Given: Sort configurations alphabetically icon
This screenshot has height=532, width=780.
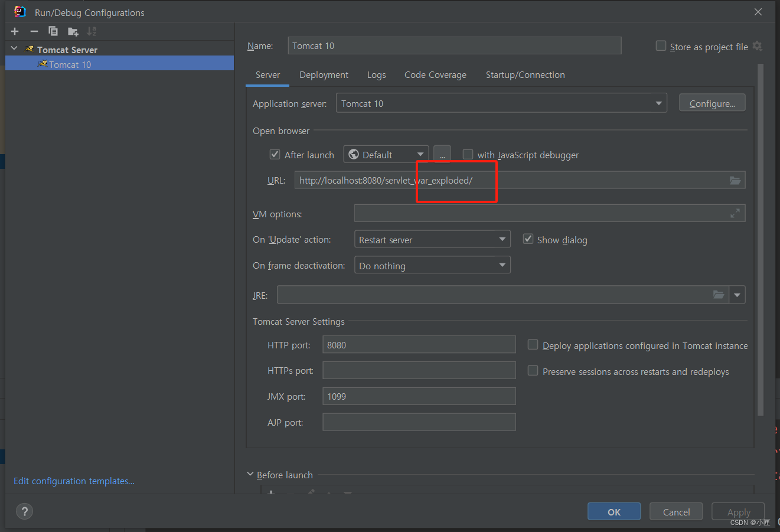Looking at the screenshot, I should pyautogui.click(x=92, y=31).
